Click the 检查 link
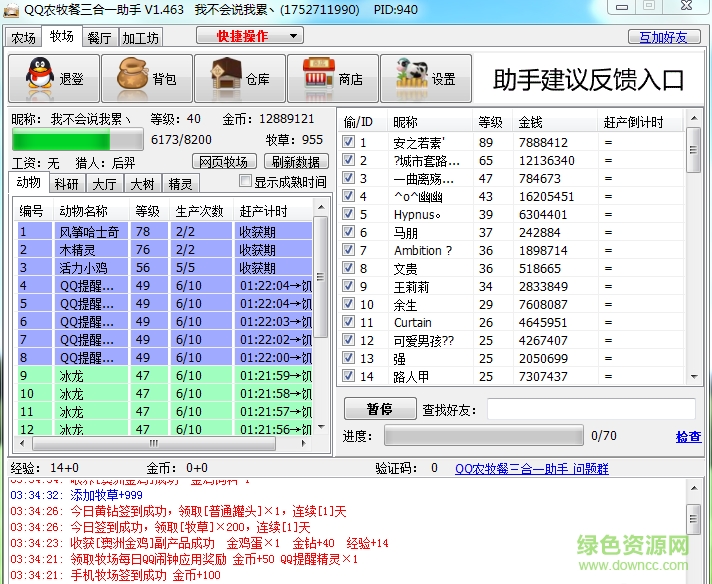The width and height of the screenshot is (712, 584). coord(688,437)
